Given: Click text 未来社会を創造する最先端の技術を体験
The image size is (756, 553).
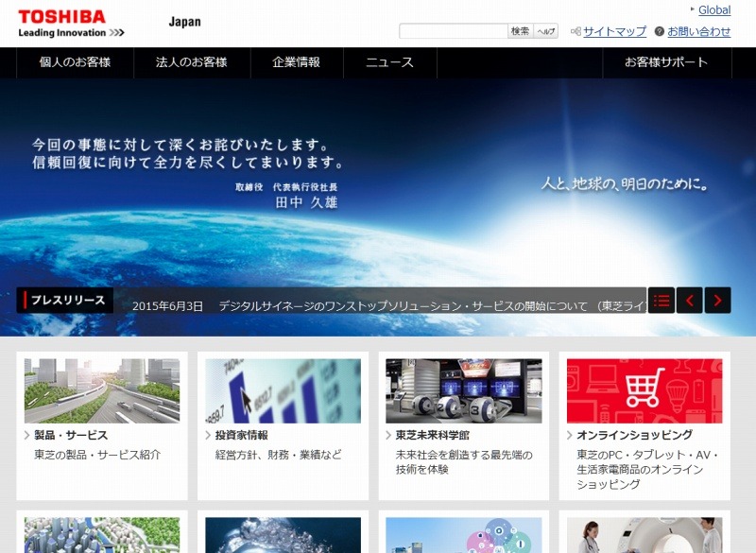Looking at the screenshot, I should tap(464, 462).
